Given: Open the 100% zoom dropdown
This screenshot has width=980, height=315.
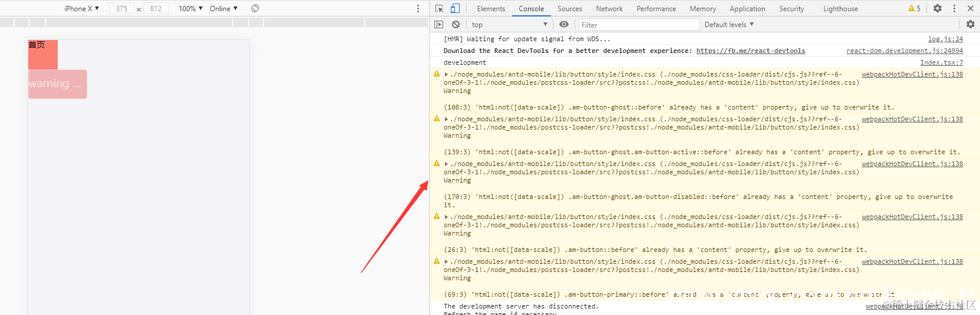Looking at the screenshot, I should (190, 8).
